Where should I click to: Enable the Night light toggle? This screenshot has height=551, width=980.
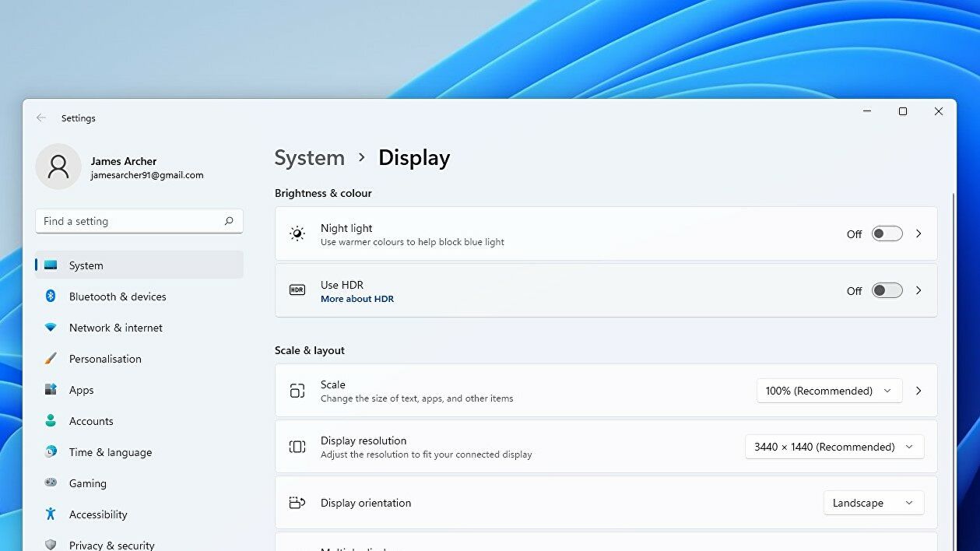pyautogui.click(x=886, y=233)
